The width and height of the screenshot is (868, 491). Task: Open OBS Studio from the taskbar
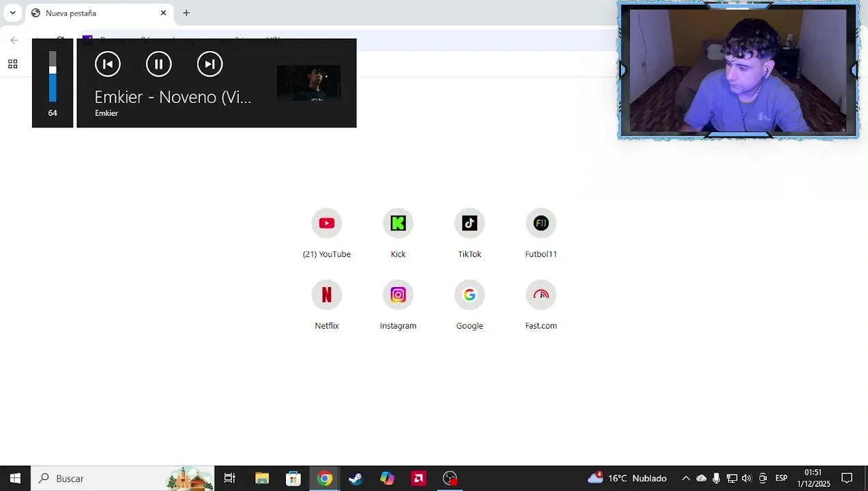(450, 478)
